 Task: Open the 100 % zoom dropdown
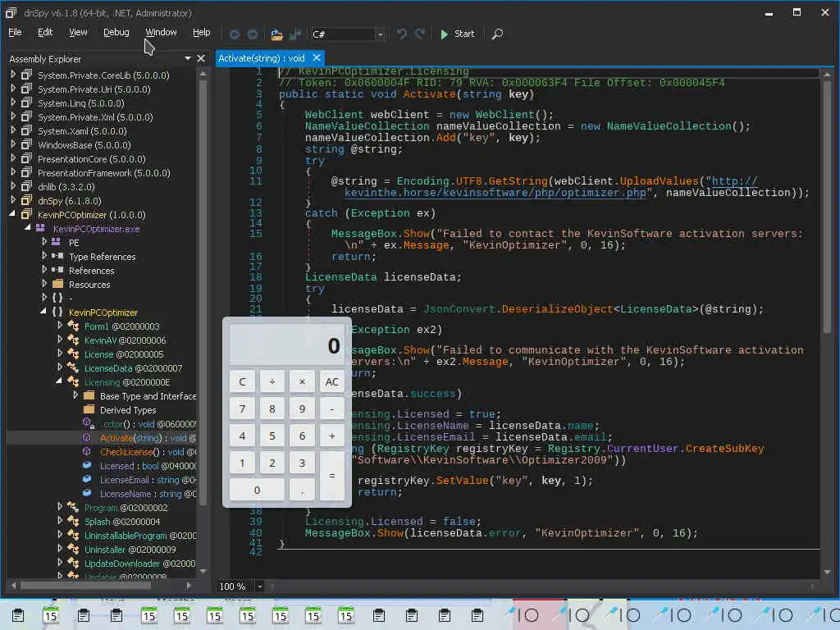259,587
